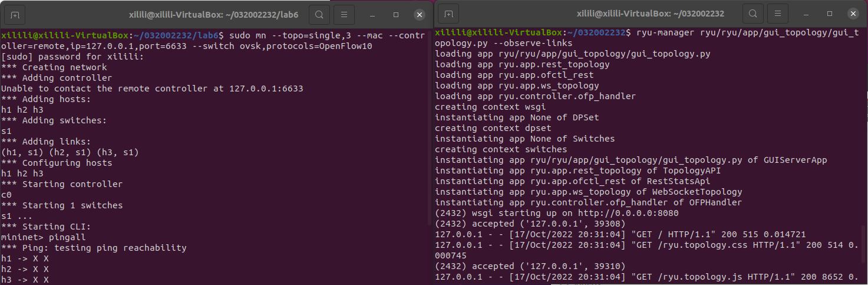Close the left lab6 terminal window
Image resolution: width=868 pixels, height=285 pixels.
[x=420, y=14]
